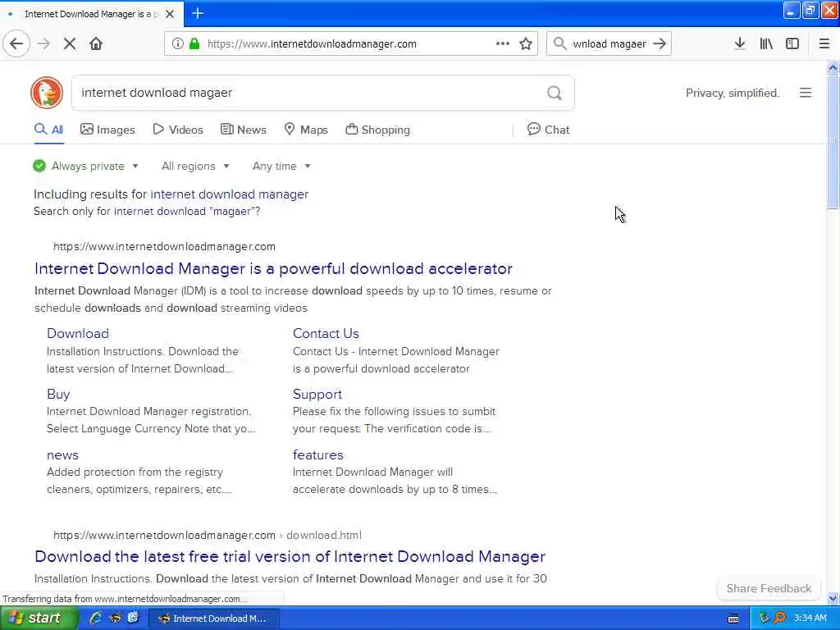Click the internet download manager correction link
The image size is (840, 630).
coord(230,194)
